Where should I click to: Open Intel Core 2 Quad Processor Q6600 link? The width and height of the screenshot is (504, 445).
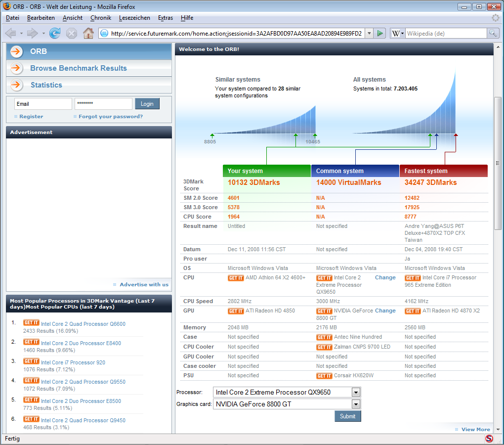tap(83, 324)
